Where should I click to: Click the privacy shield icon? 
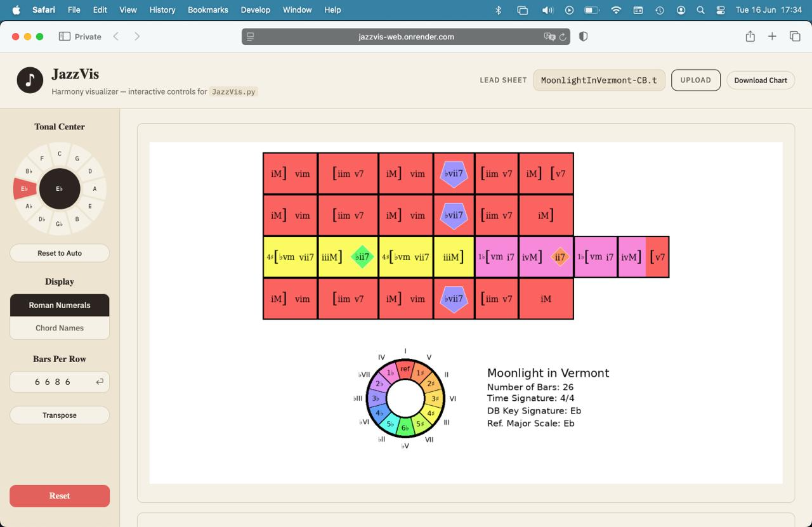(x=584, y=37)
